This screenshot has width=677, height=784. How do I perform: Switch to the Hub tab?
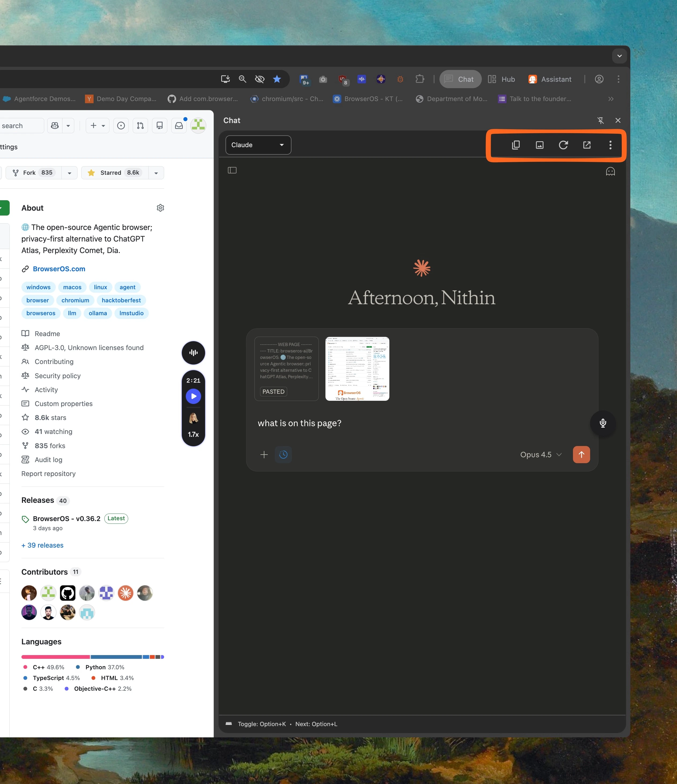pos(501,79)
